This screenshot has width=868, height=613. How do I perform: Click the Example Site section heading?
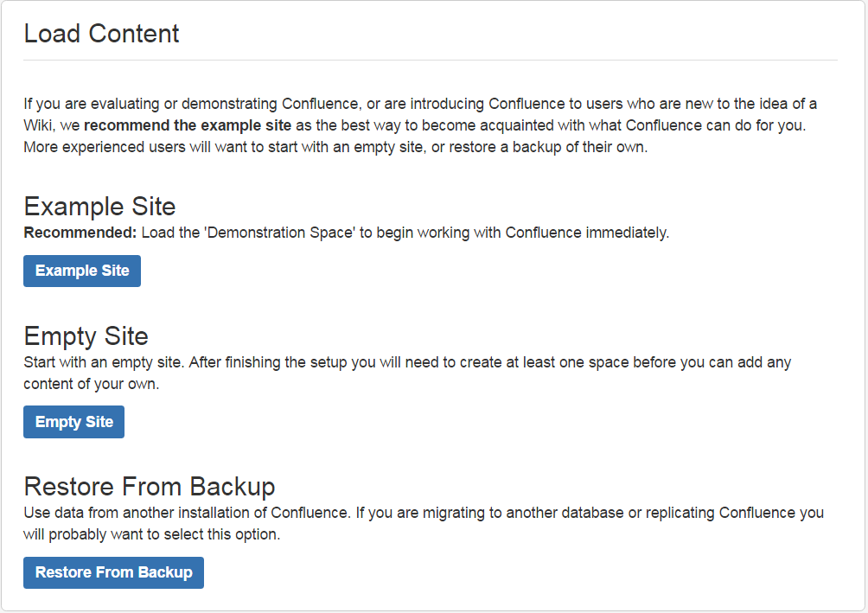[x=99, y=207]
